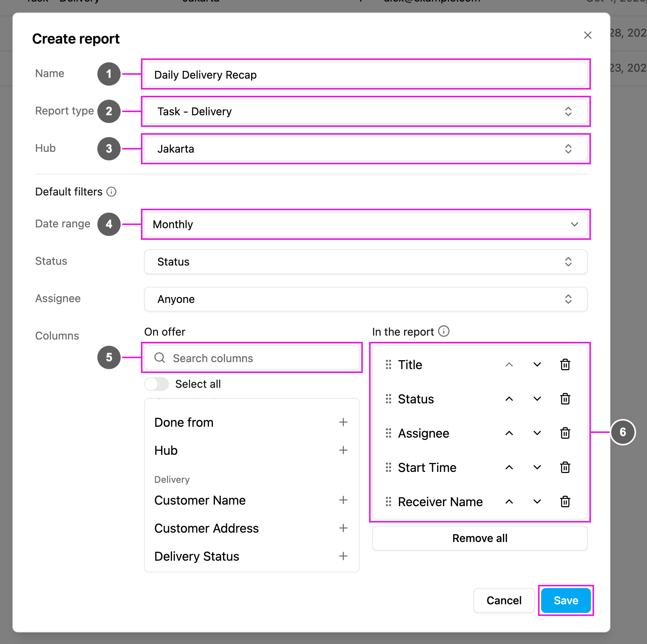
Task: Click Remove all button
Action: tap(480, 538)
